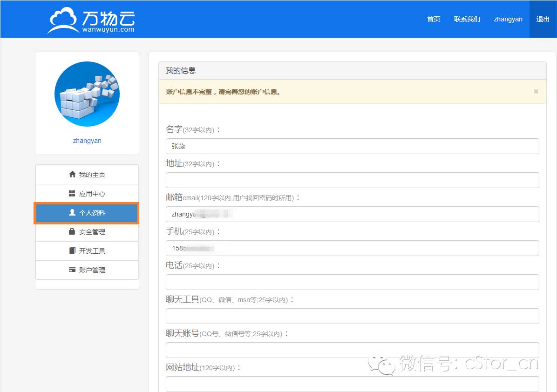
Task: Select the 地址 address input field
Action: pyautogui.click(x=352, y=180)
